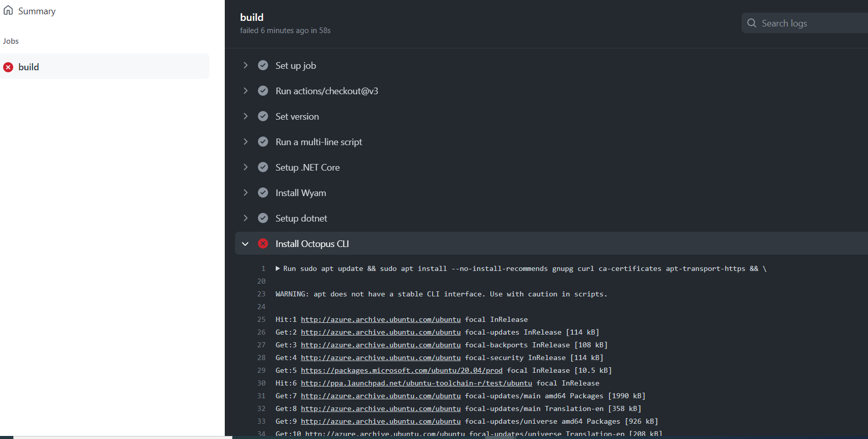Image resolution: width=868 pixels, height=439 pixels.
Task: Click the checkmark icon for Run actions/checkout@v3
Action: pos(263,91)
